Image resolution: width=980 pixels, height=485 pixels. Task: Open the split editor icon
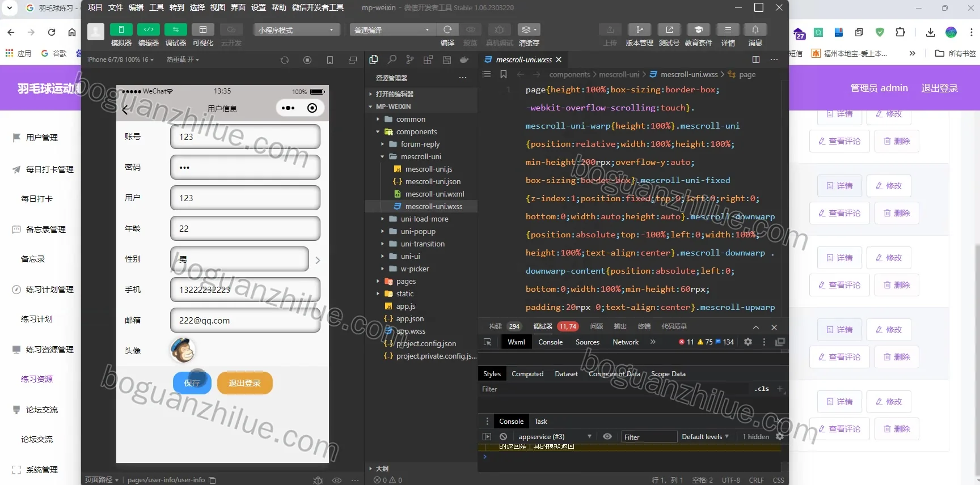756,59
